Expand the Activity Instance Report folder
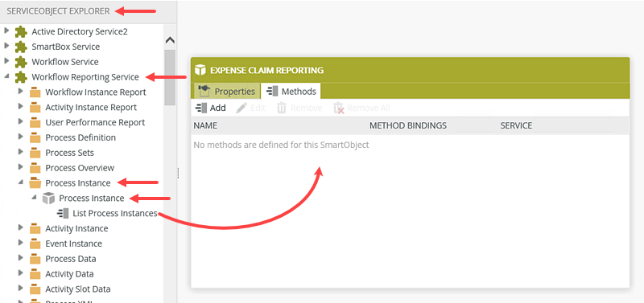 click(21, 107)
